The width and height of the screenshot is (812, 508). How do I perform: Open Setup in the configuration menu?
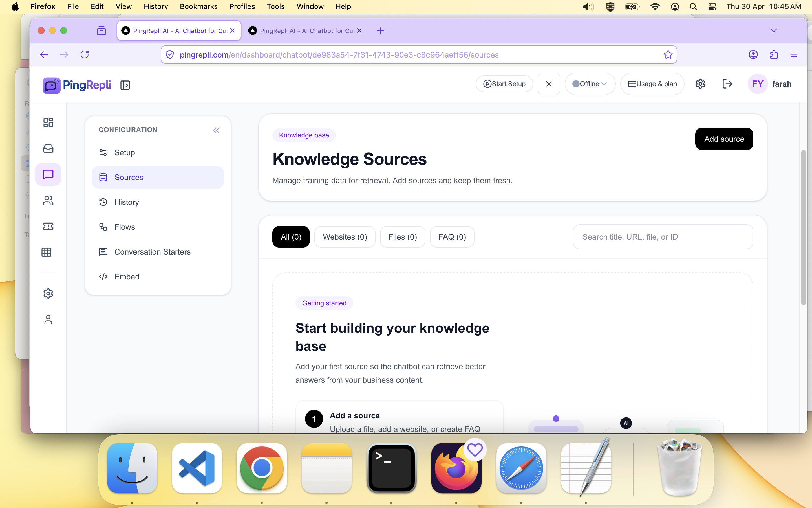tap(158, 152)
